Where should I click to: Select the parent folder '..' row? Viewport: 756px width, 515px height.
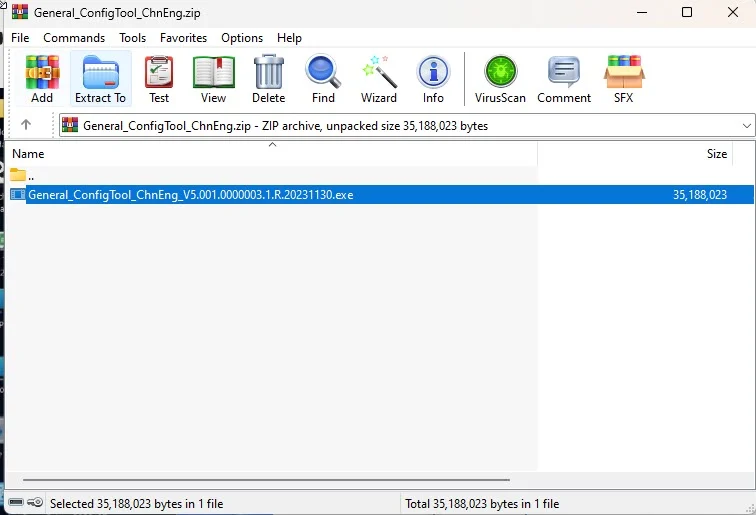point(272,176)
